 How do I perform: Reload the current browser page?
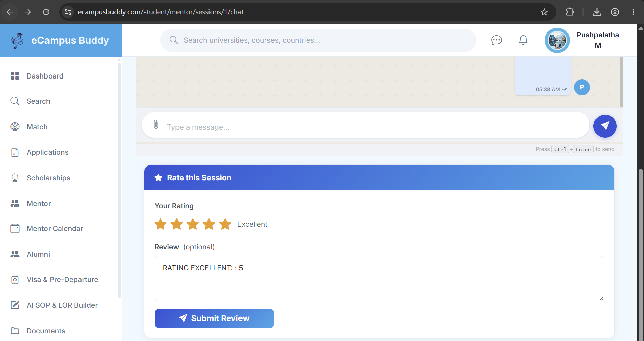pos(46,12)
